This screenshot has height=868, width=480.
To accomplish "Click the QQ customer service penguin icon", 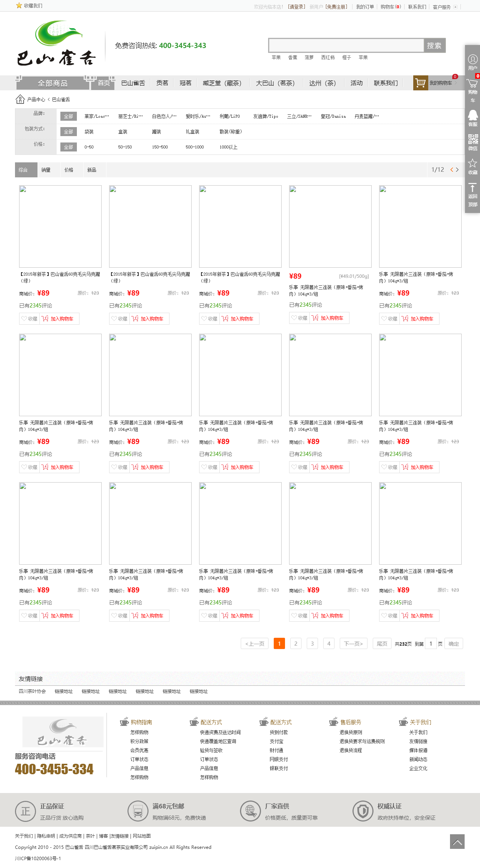I will (x=472, y=115).
